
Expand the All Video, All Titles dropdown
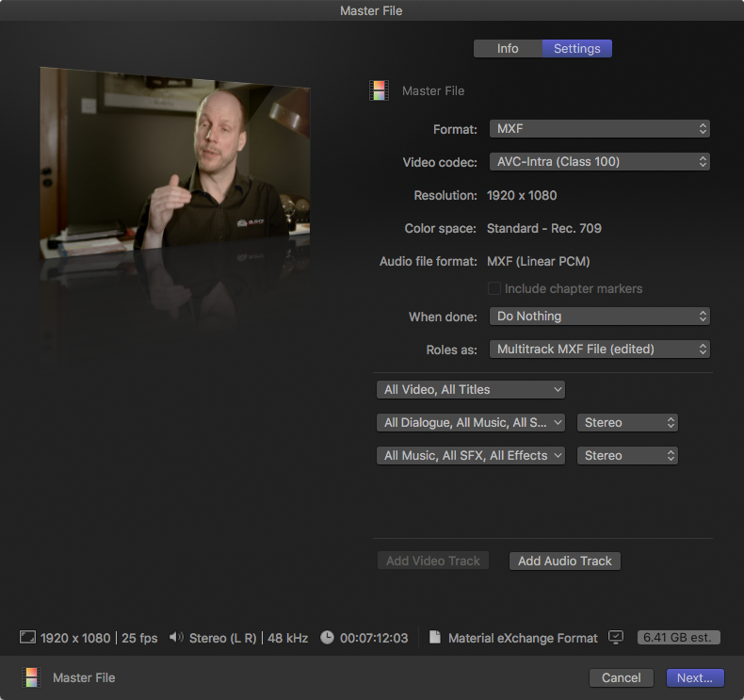click(471, 390)
